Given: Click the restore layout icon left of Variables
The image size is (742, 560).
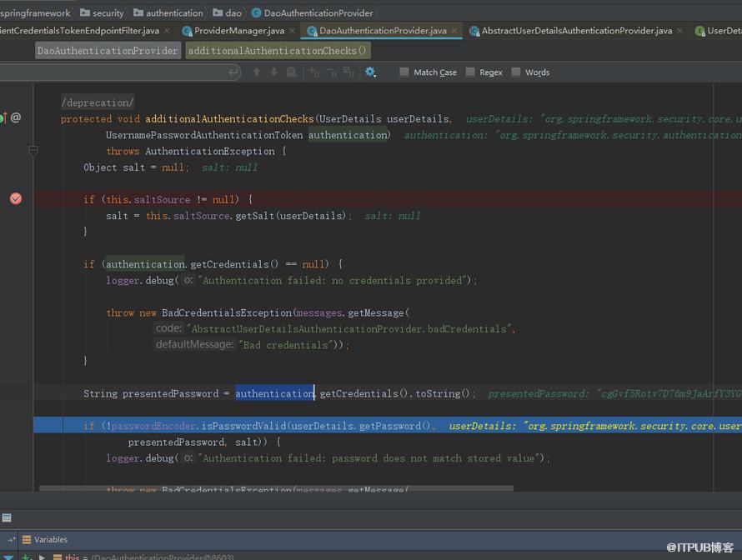Looking at the screenshot, I should point(12,540).
